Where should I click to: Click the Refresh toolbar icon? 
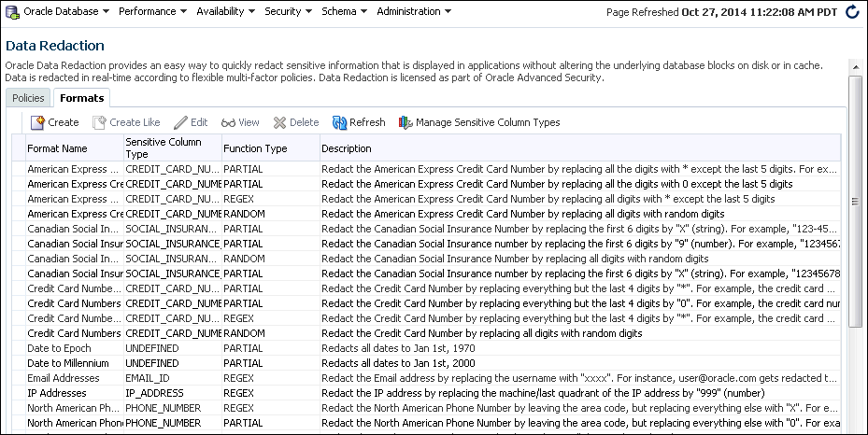[x=339, y=122]
